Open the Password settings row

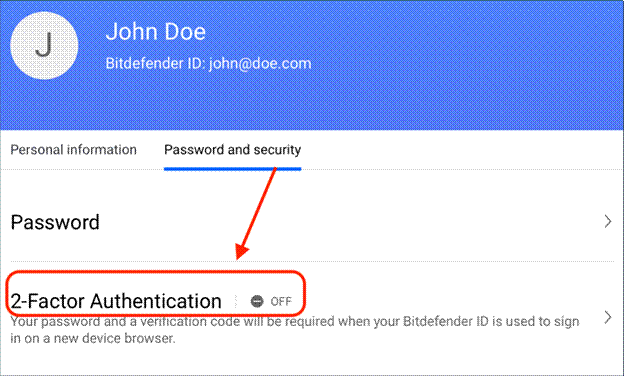tap(312, 221)
